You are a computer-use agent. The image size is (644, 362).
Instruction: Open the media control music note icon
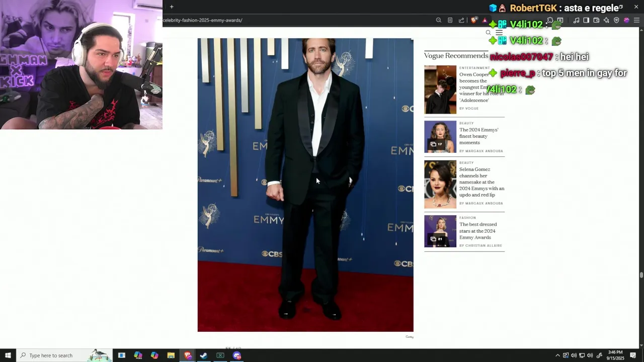coord(576,20)
